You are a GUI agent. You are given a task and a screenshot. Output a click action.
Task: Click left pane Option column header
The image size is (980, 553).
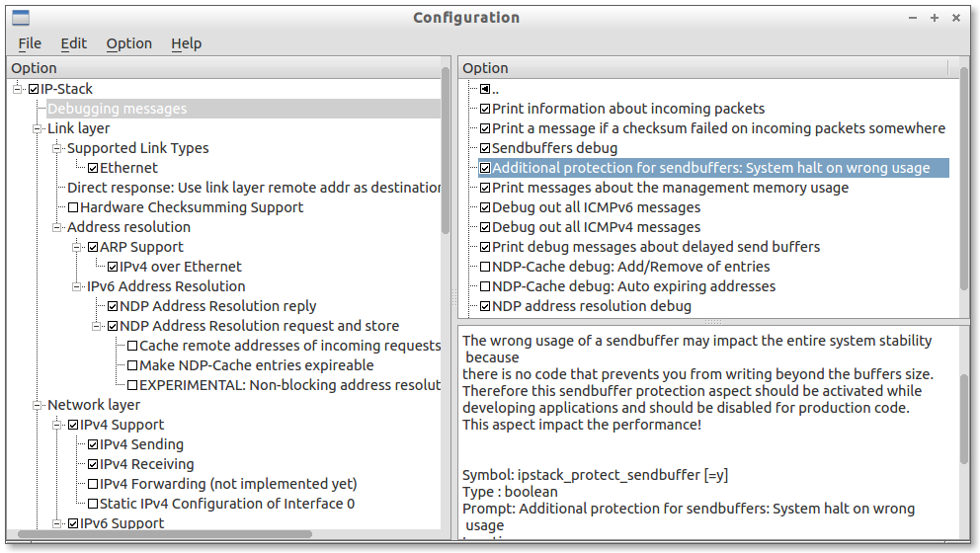point(225,67)
